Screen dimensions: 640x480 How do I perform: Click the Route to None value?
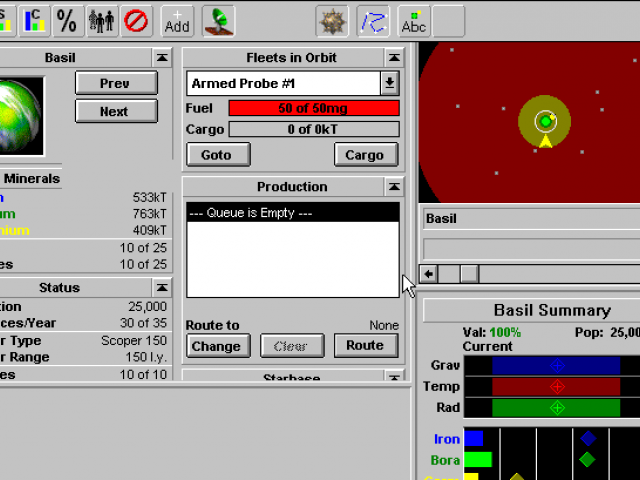point(384,325)
